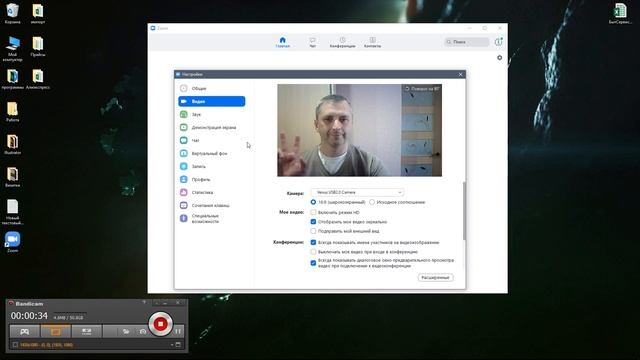This screenshot has width=640, height=360.
Task: Open the new text document desktop icon
Action: pyautogui.click(x=13, y=212)
